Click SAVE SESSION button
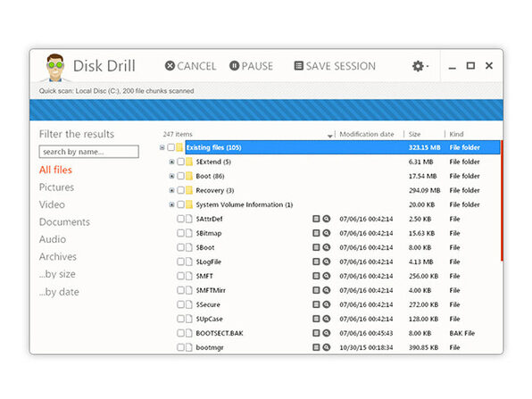This screenshot has width=532, height=399. pos(335,66)
